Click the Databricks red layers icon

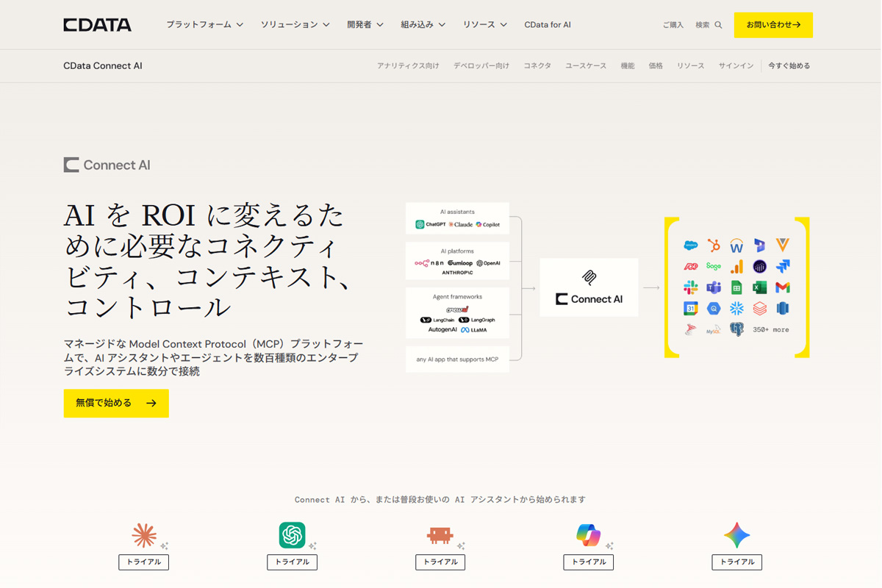coord(759,308)
